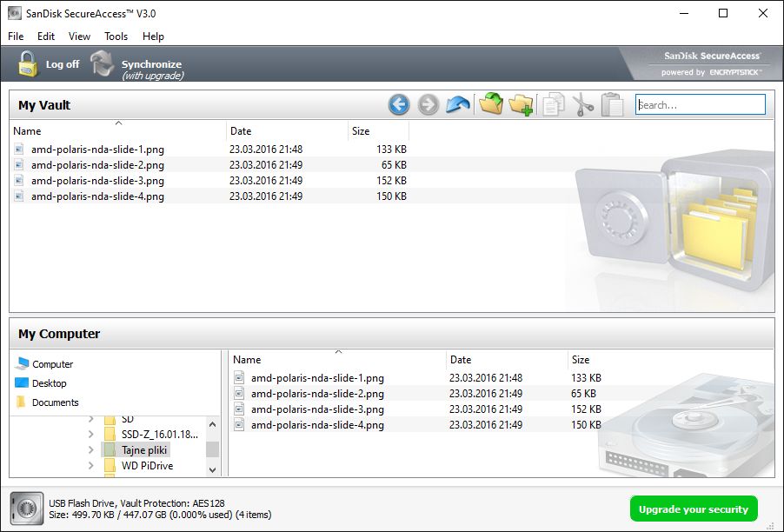Sort My Vault list by Date column
Screen dimensions: 784x532
pos(287,130)
